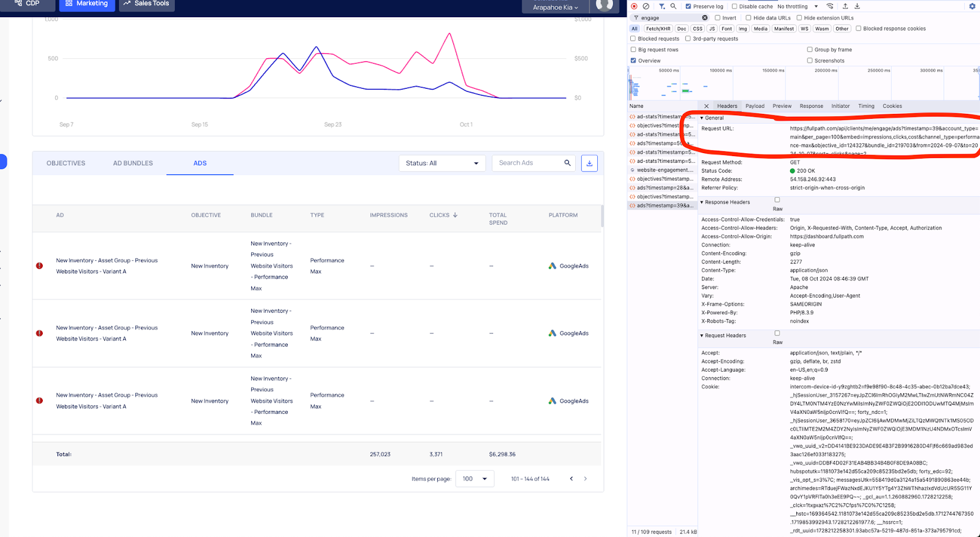Filter requests by Fetch/XHR type

pos(658,29)
